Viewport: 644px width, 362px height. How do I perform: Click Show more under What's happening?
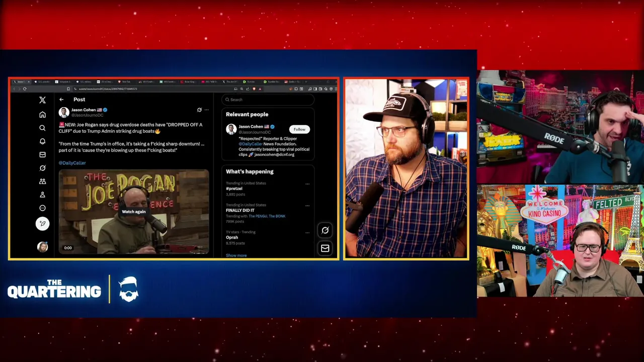pyautogui.click(x=236, y=255)
